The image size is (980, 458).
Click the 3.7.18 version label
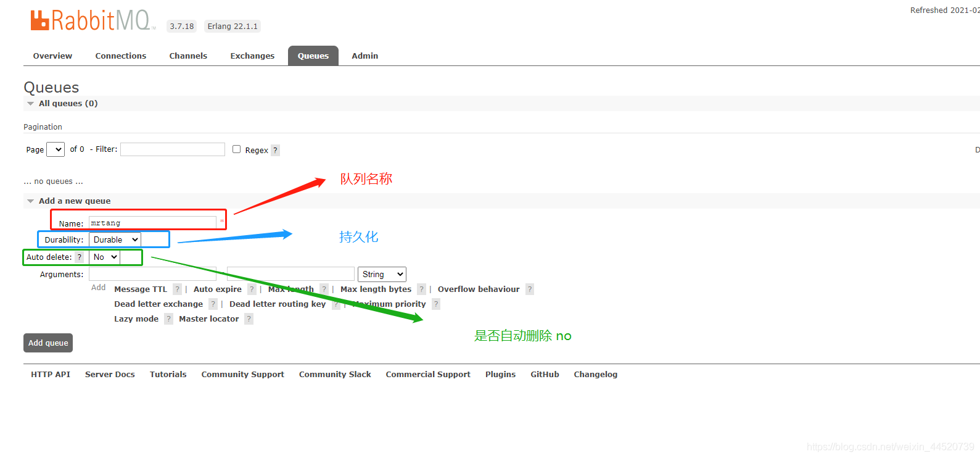pos(182,27)
